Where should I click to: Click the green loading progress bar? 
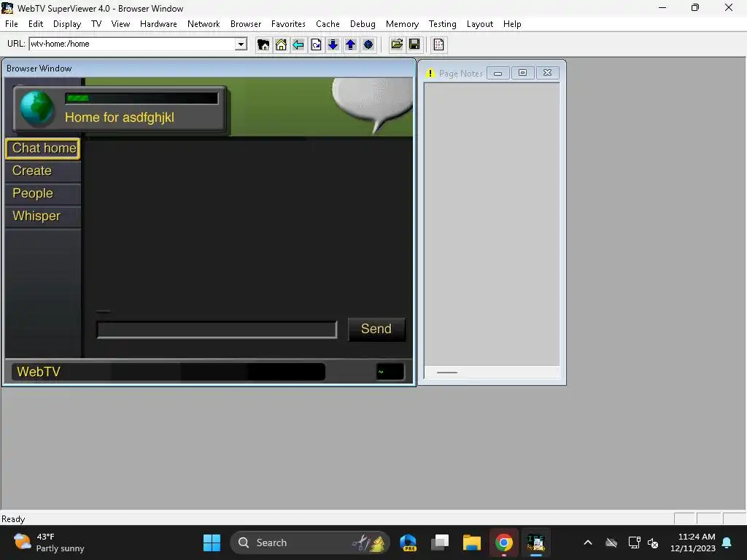click(x=142, y=98)
